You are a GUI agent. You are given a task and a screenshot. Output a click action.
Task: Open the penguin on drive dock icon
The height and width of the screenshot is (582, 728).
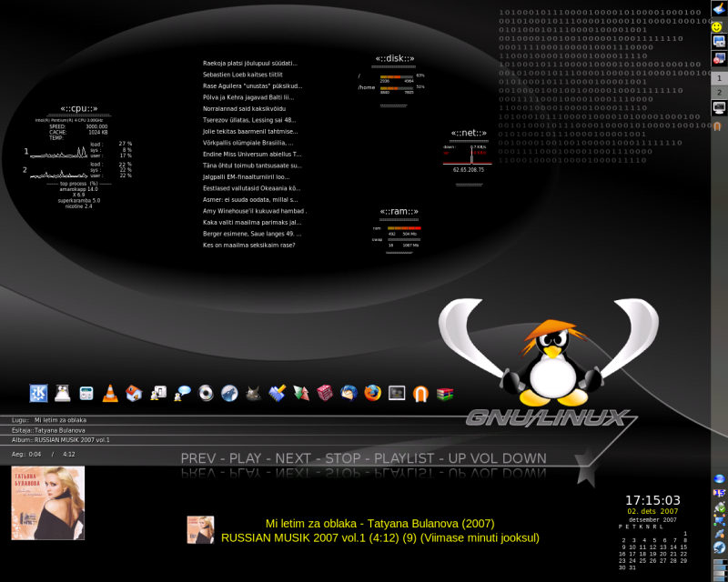[x=62, y=394]
